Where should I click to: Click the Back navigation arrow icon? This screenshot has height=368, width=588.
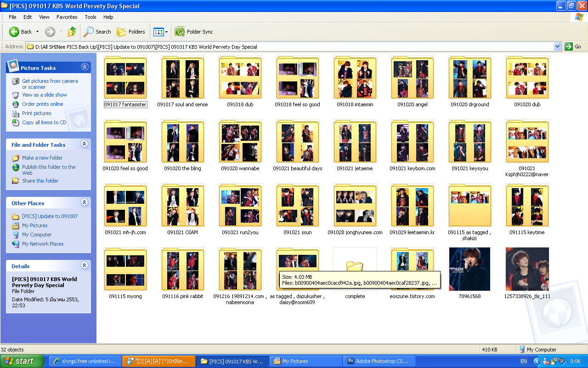tap(14, 32)
